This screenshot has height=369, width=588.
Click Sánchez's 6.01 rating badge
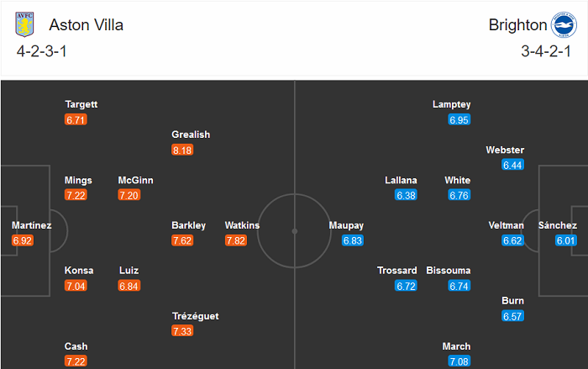coord(566,240)
